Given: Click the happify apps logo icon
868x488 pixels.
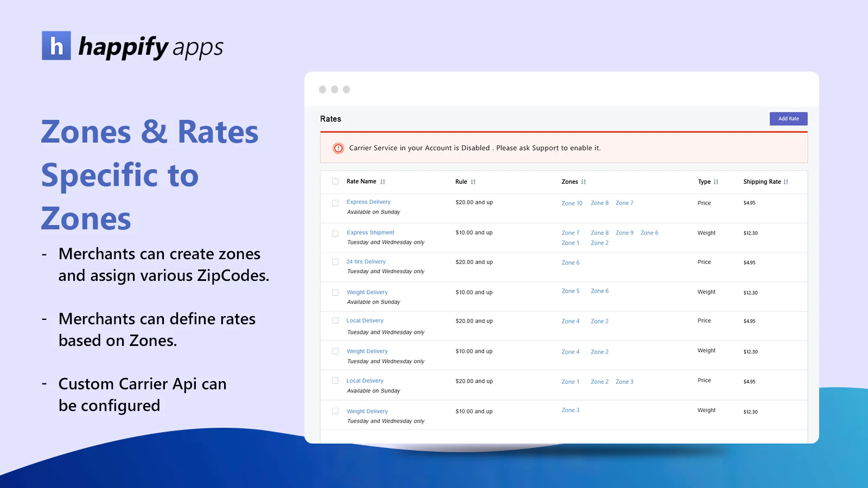Looking at the screenshot, I should pos(56,46).
